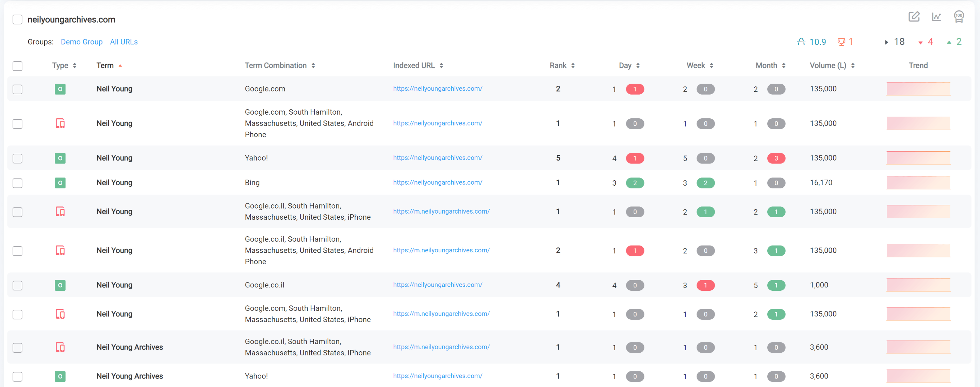Select checkbox for Neil Young Yahoo! row
This screenshot has height=387, width=980.
17,158
